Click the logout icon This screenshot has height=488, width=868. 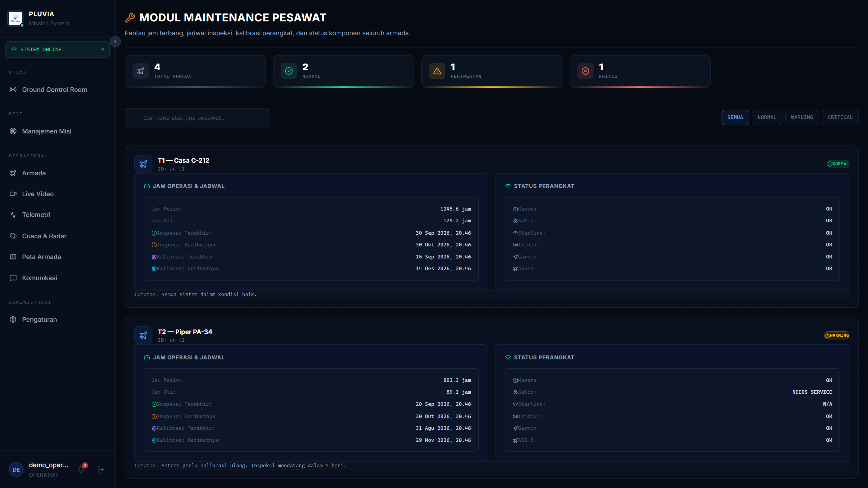[x=100, y=470]
